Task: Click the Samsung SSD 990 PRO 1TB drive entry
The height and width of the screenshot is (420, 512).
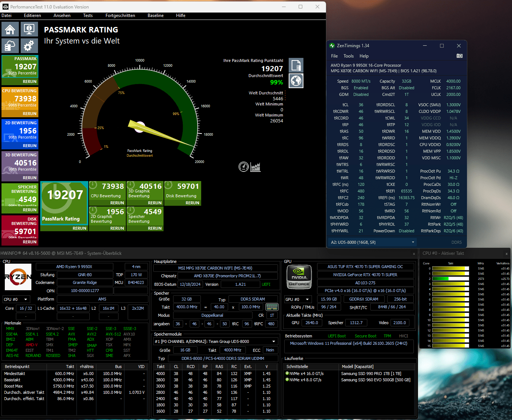Action: tap(371, 374)
